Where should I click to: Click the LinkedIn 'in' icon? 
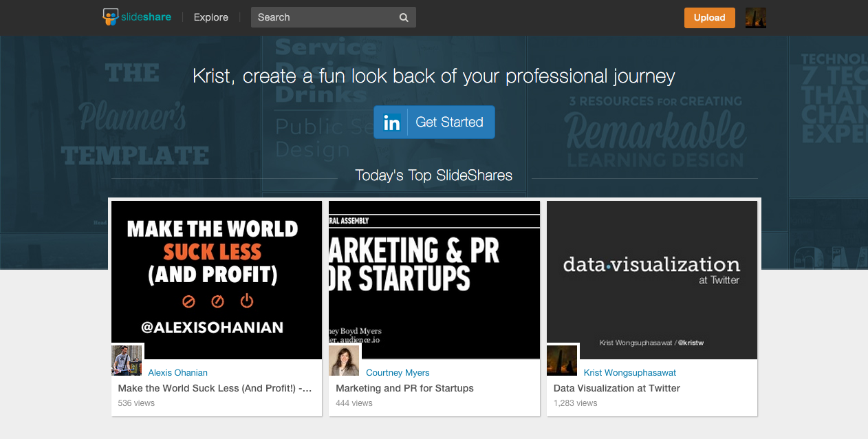(x=392, y=122)
